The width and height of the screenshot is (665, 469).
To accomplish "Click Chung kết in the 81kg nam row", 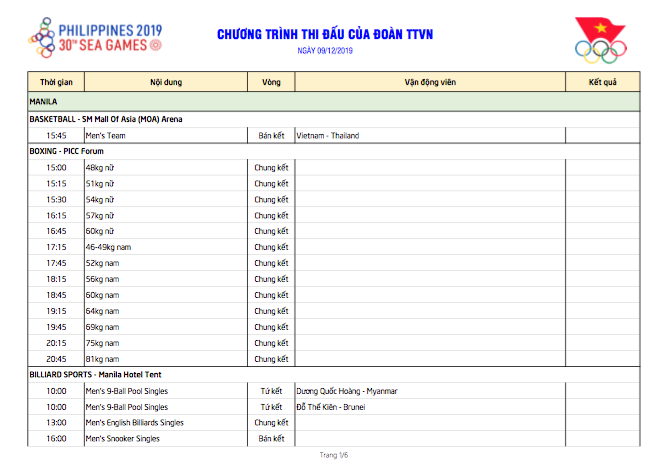I will pos(271,359).
